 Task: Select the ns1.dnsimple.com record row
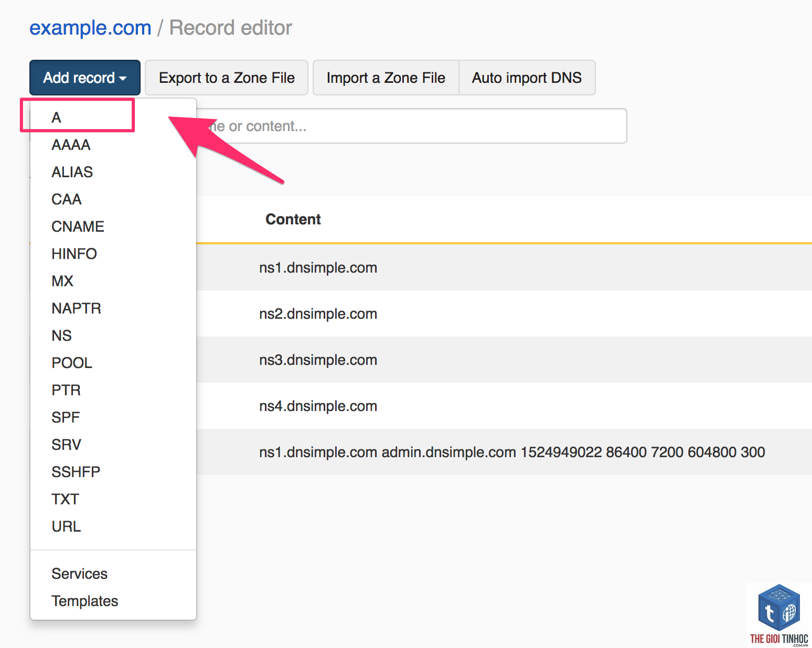click(x=504, y=267)
